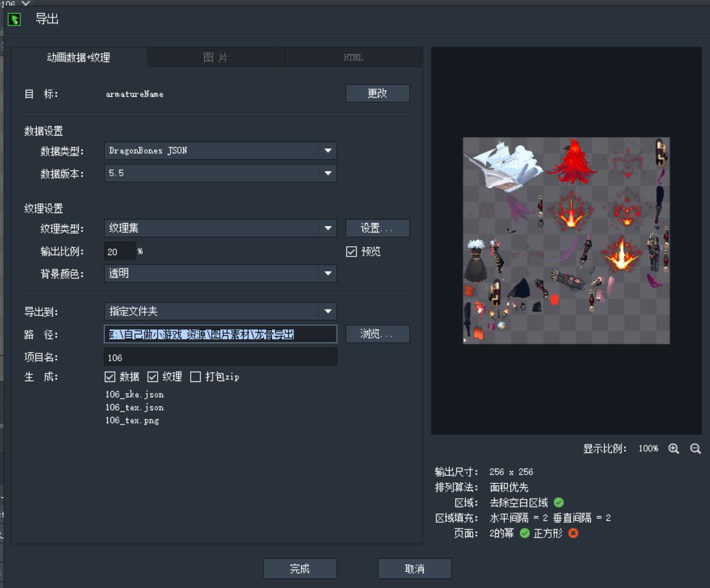710x588 pixels.
Task: Click red cross icon beside 正方形
Action: tap(573, 533)
